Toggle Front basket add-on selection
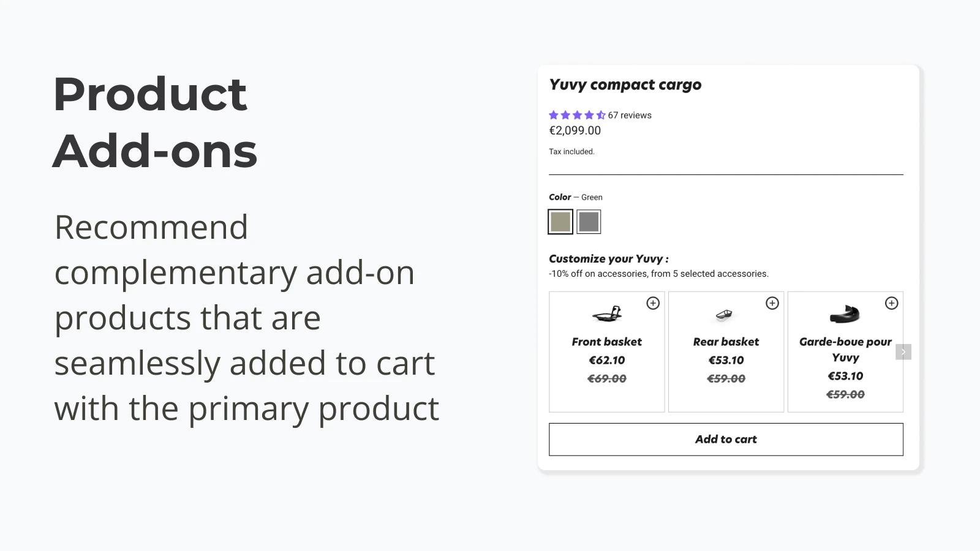 tap(653, 303)
